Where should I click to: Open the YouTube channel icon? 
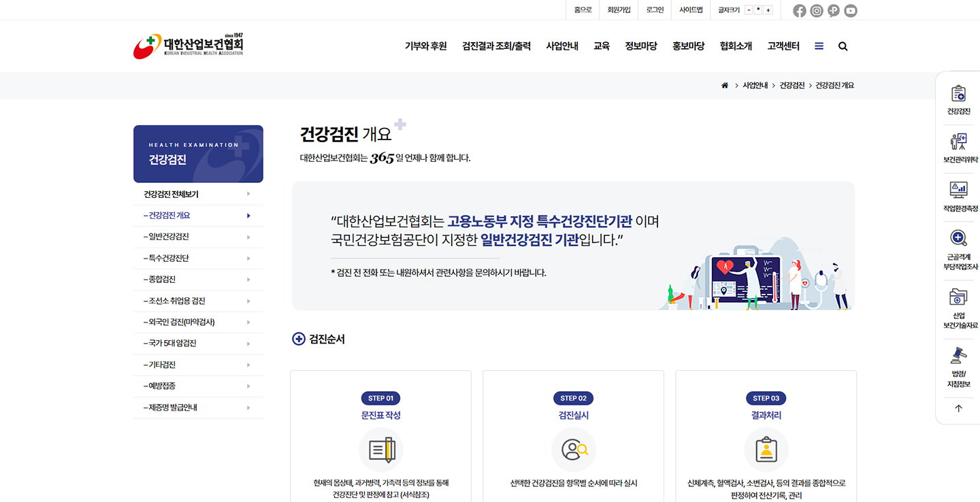[851, 11]
